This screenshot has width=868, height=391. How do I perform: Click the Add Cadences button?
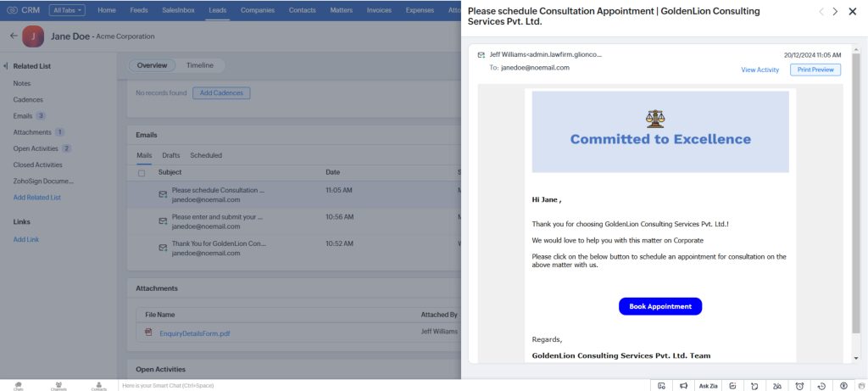tap(221, 93)
